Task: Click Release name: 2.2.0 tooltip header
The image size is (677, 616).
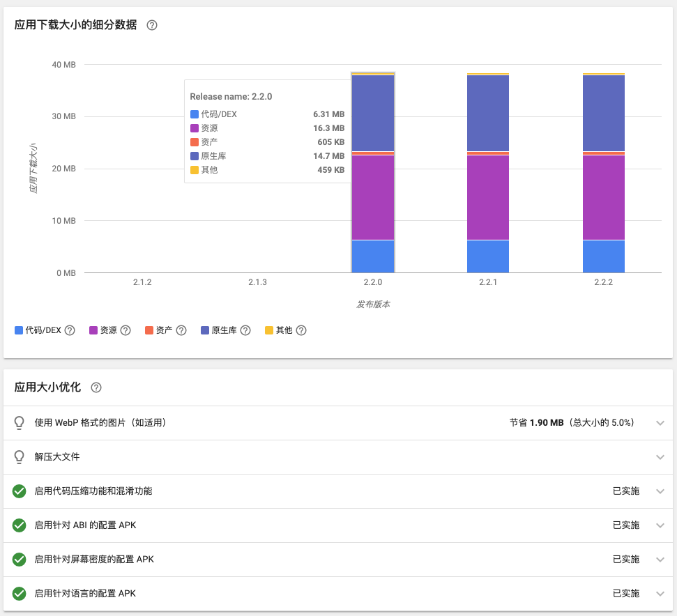Action: pyautogui.click(x=231, y=97)
